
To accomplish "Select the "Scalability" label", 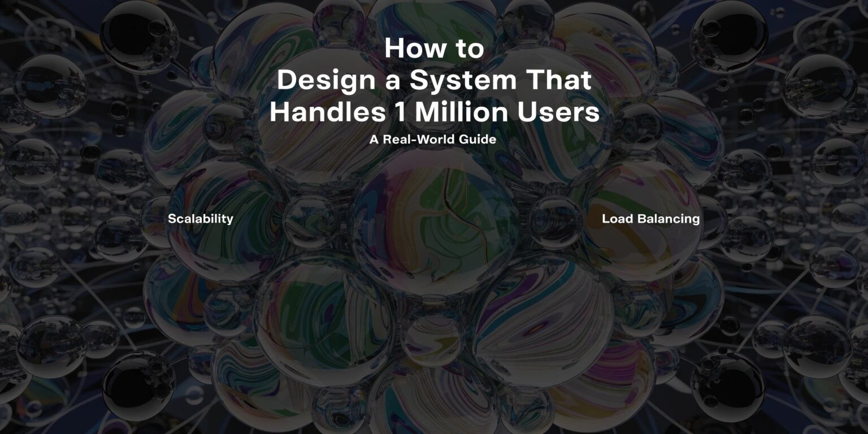I will (x=201, y=219).
